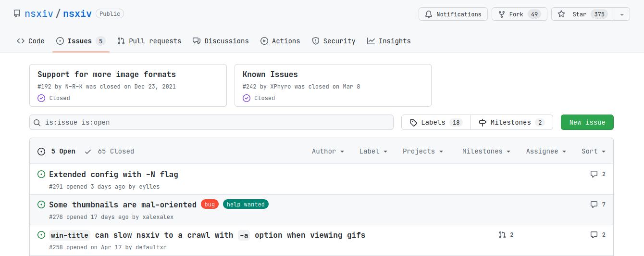
Task: Click the repository book icon beside nsxiv
Action: click(17, 14)
